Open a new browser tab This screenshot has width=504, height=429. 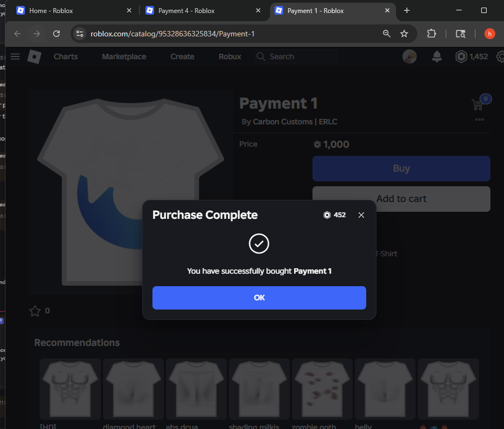(406, 11)
